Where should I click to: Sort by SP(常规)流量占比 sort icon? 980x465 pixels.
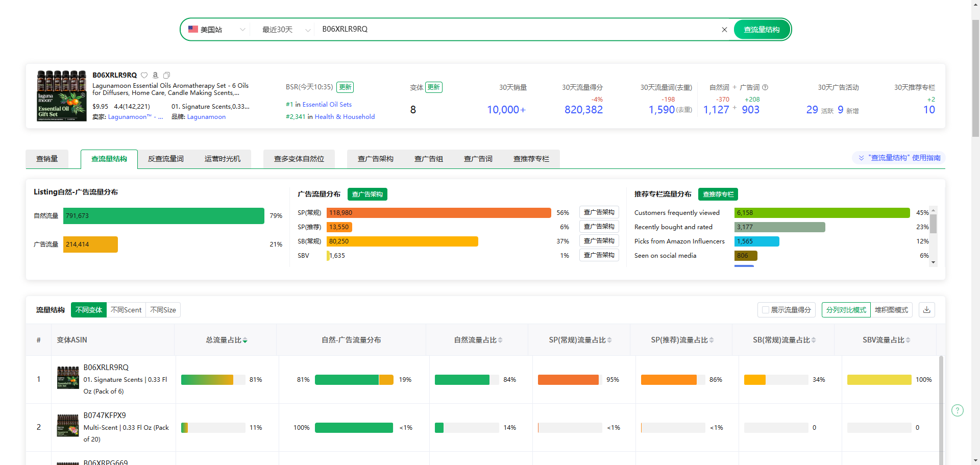tap(609, 340)
